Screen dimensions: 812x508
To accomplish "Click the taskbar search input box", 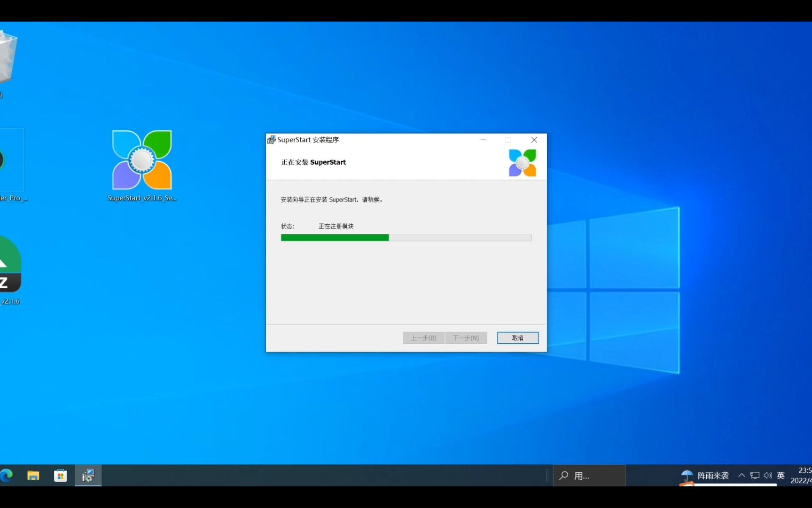I will (x=589, y=476).
